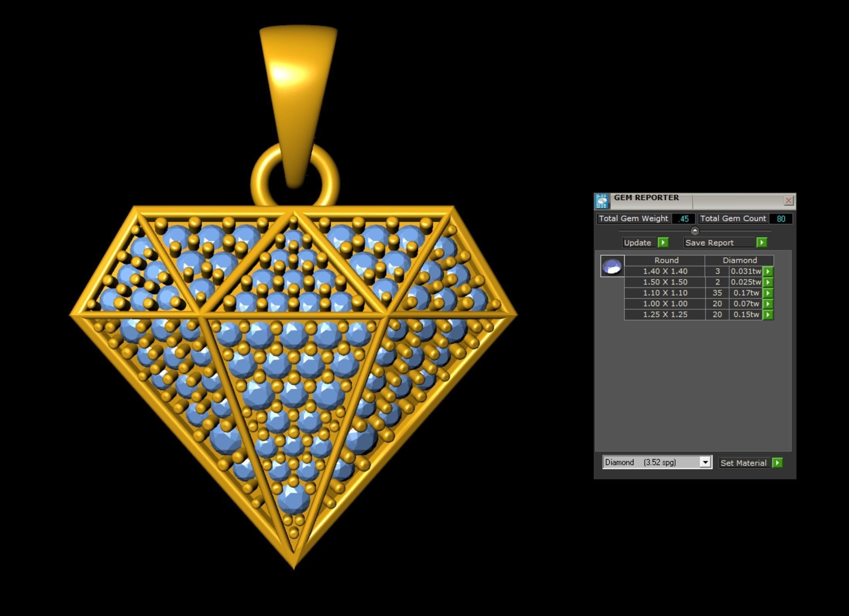Image resolution: width=849 pixels, height=616 pixels.
Task: Click the Total Gem Weight value .45
Action: pos(683,219)
